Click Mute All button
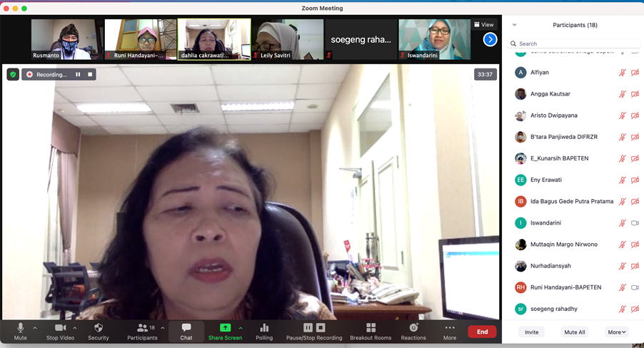Viewport: 644px width, 348px height. [574, 332]
